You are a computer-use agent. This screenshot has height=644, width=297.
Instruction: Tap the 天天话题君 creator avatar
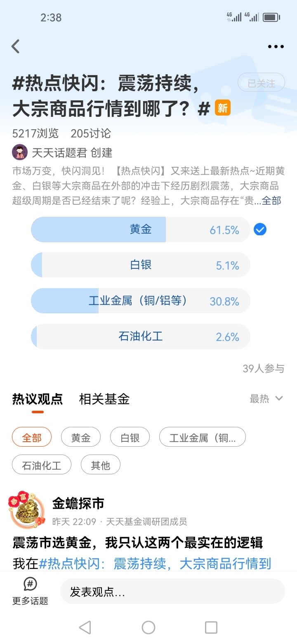point(20,152)
